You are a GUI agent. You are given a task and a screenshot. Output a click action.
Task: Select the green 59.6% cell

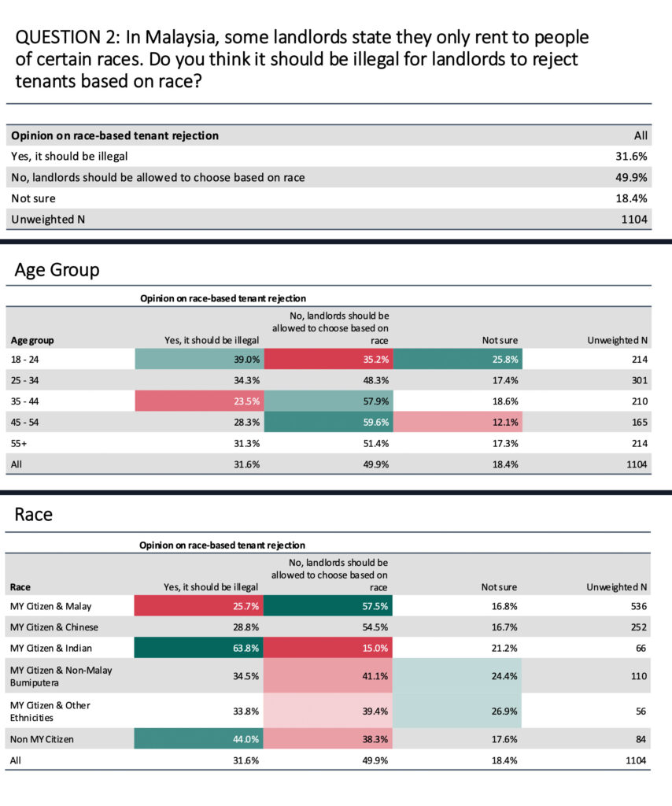pos(327,422)
